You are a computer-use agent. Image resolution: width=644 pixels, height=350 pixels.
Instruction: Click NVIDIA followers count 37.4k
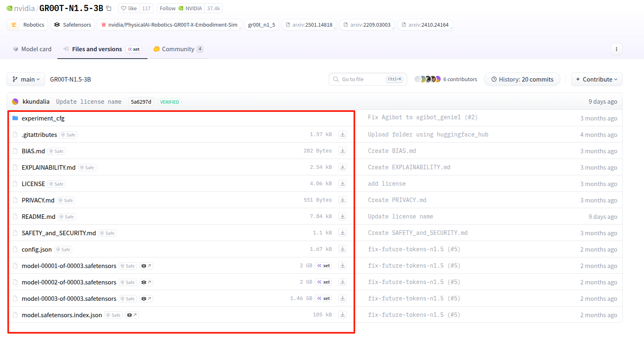point(213,8)
